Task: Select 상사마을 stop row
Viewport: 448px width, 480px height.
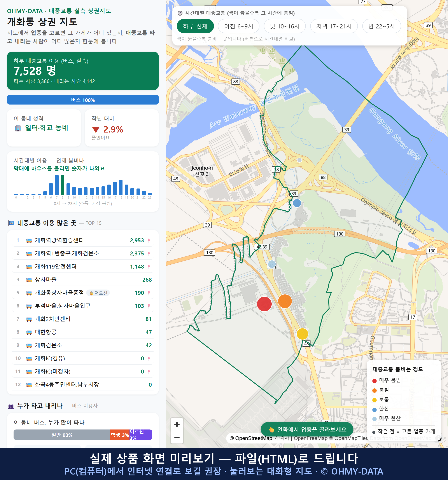Action: pos(83,280)
